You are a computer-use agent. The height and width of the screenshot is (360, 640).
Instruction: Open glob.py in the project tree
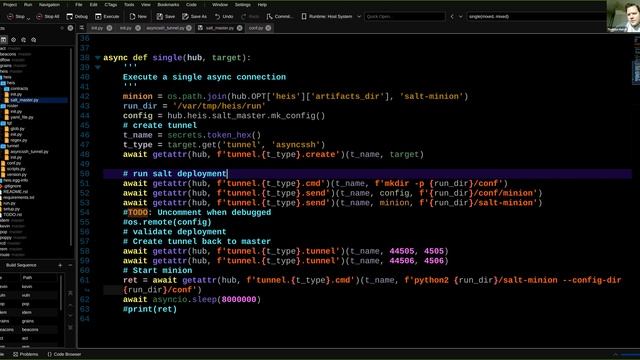point(14,129)
